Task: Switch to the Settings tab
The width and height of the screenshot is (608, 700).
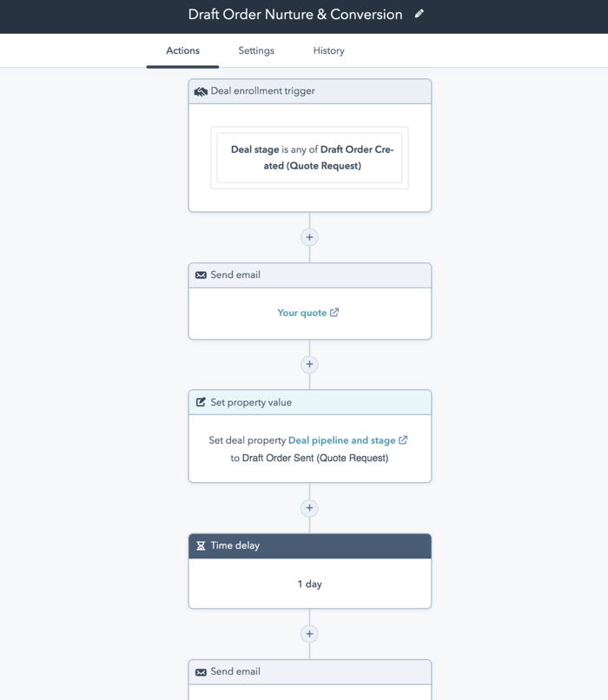Action: point(256,51)
